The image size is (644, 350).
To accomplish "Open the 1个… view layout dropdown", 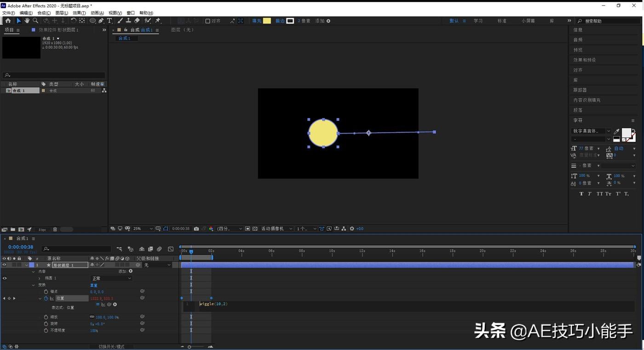I will tap(306, 228).
